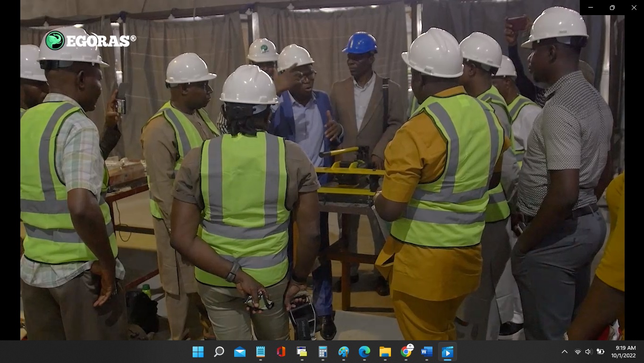Open the clock and date panel
Image resolution: width=644 pixels, height=363 pixels.
pyautogui.click(x=623, y=352)
